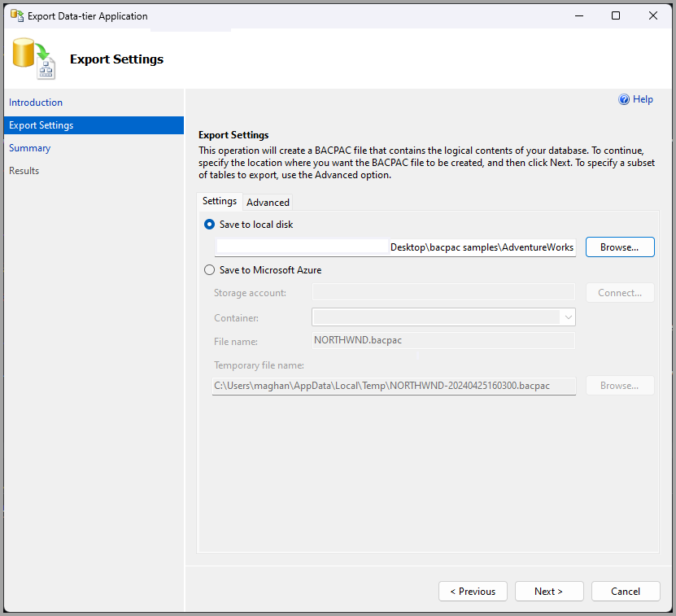Click the dialog title bar application icon

(x=16, y=15)
